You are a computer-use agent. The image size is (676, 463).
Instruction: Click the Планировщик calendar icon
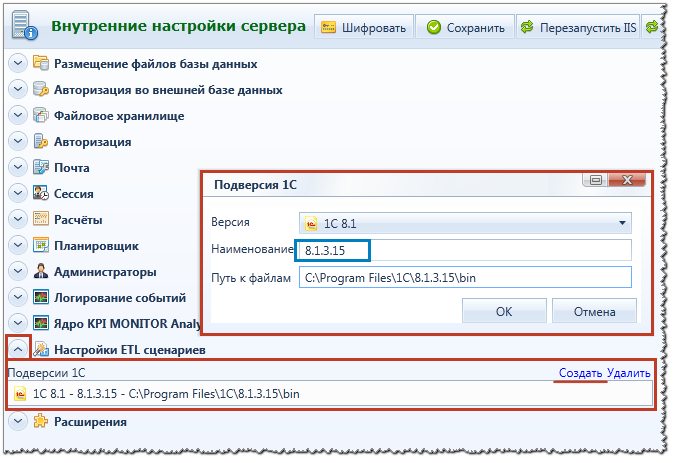point(41,245)
